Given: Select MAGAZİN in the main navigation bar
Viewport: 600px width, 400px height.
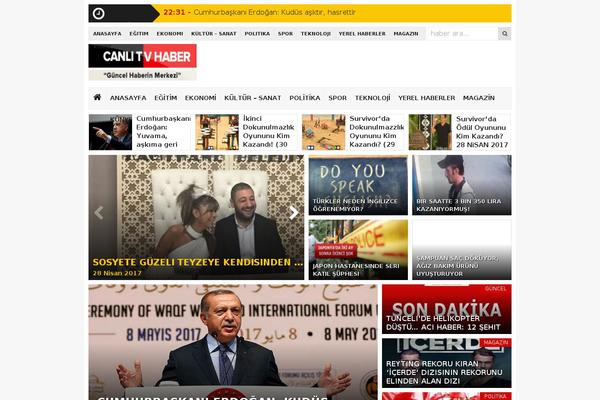Looking at the screenshot, I should coord(479,98).
